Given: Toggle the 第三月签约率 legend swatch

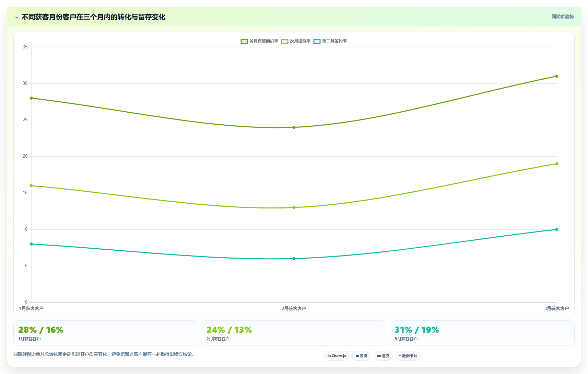Looking at the screenshot, I should click(317, 41).
